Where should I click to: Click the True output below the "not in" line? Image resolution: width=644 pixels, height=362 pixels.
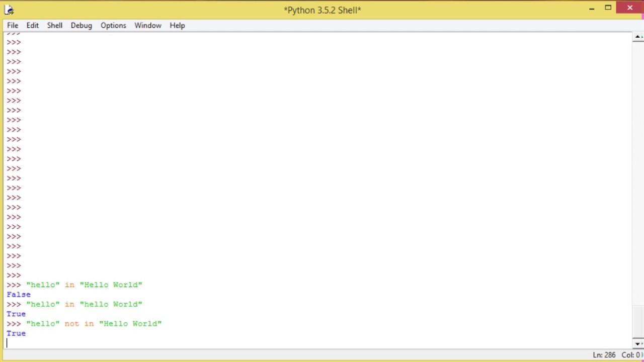coord(16,333)
